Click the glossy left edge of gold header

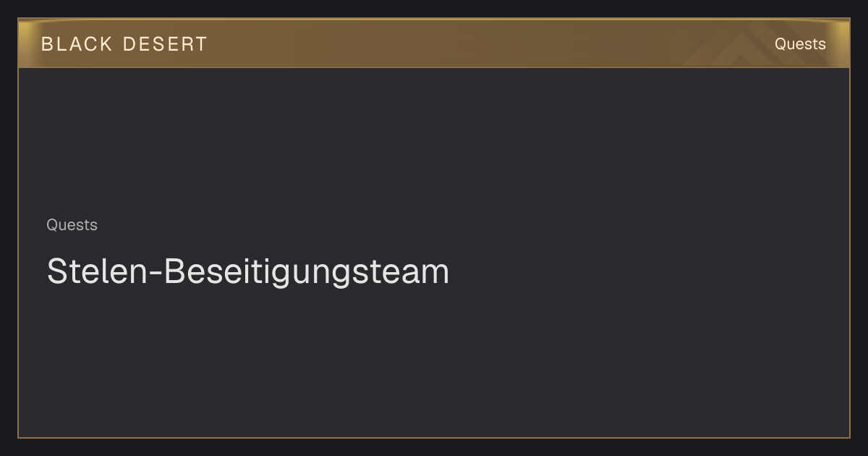27,43
